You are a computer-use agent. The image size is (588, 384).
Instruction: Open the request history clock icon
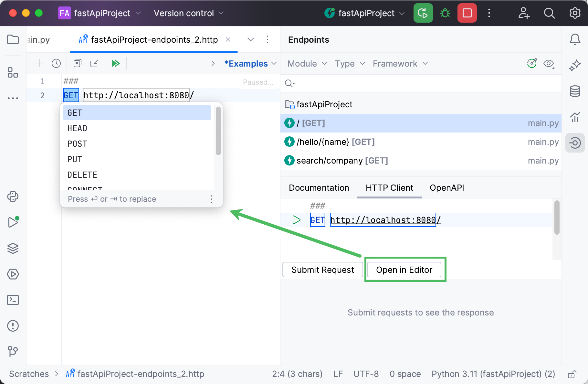point(56,63)
